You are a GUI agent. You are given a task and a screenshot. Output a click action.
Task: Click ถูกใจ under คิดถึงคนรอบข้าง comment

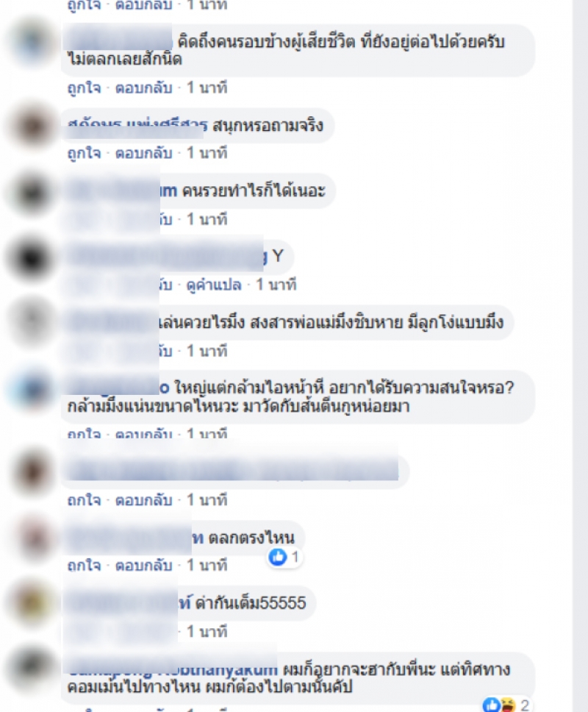click(x=84, y=88)
